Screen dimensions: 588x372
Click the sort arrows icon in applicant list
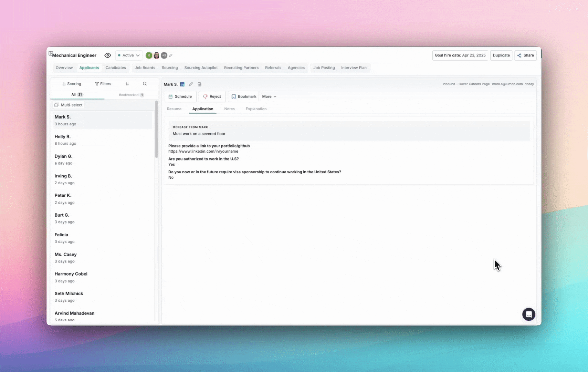[127, 84]
